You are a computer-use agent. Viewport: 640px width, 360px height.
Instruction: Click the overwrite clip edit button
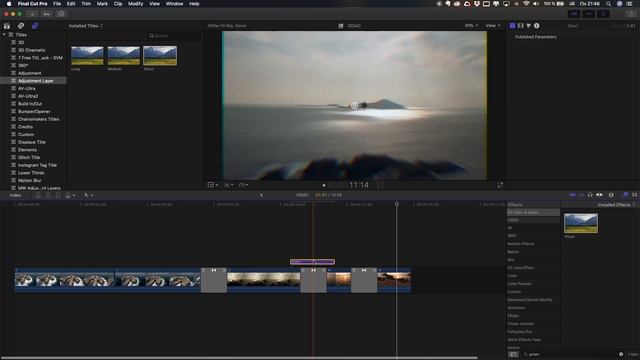[68, 196]
